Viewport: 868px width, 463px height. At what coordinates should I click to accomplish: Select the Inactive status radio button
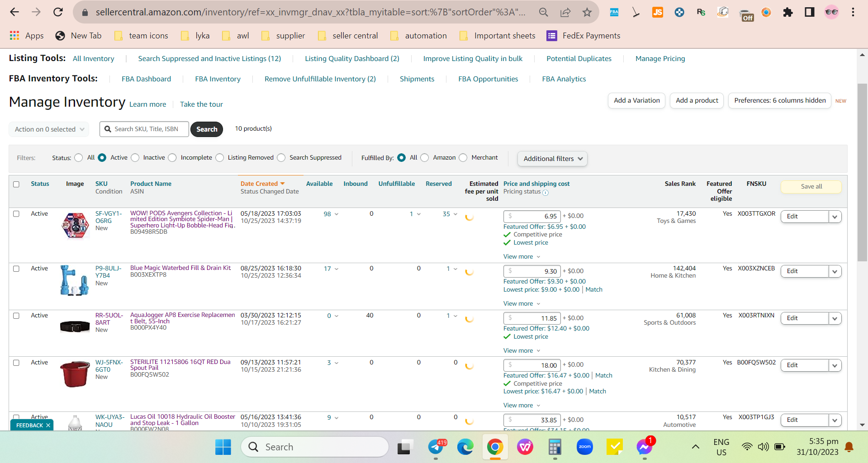click(135, 158)
